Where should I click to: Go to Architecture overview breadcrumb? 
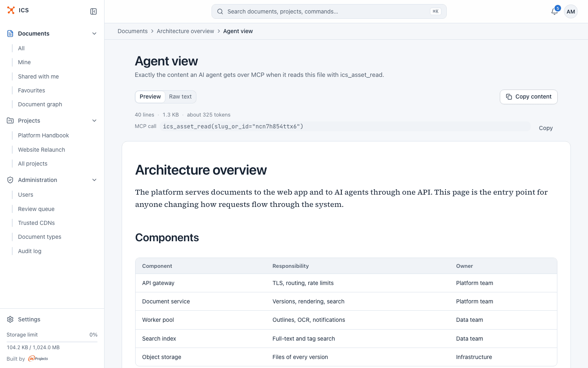pos(185,31)
